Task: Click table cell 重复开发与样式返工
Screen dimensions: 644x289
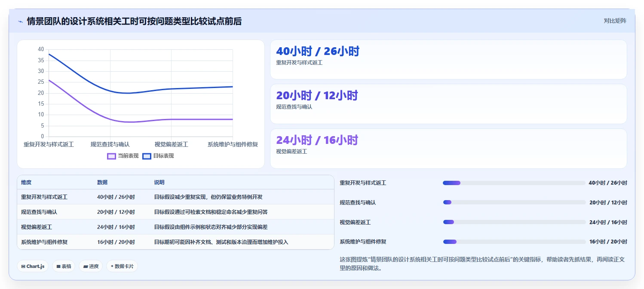Action: click(x=44, y=197)
